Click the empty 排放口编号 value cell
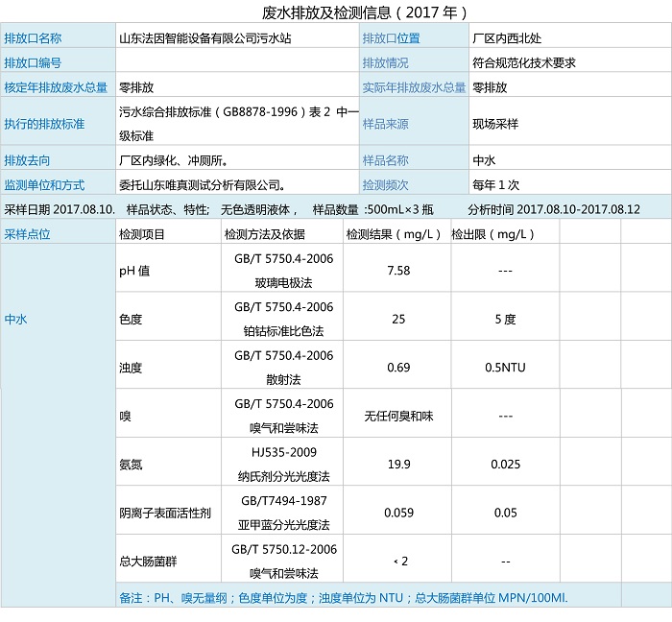This screenshot has height=622, width=672. coord(235,62)
